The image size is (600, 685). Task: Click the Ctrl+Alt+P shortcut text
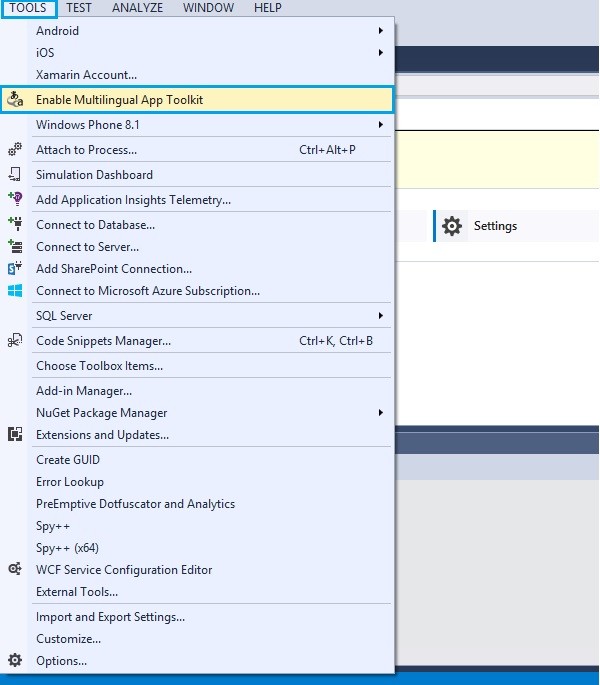(x=327, y=149)
